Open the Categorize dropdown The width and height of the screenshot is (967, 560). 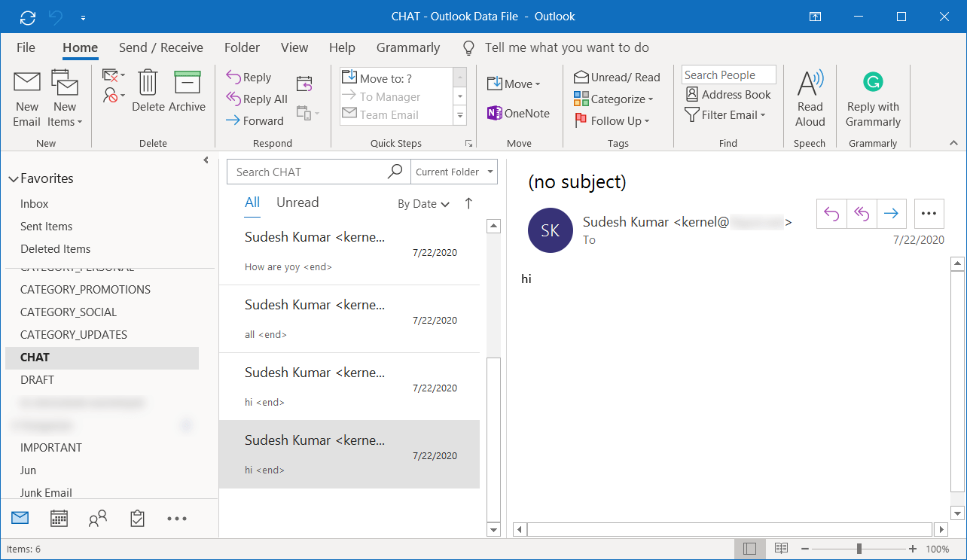pyautogui.click(x=614, y=99)
